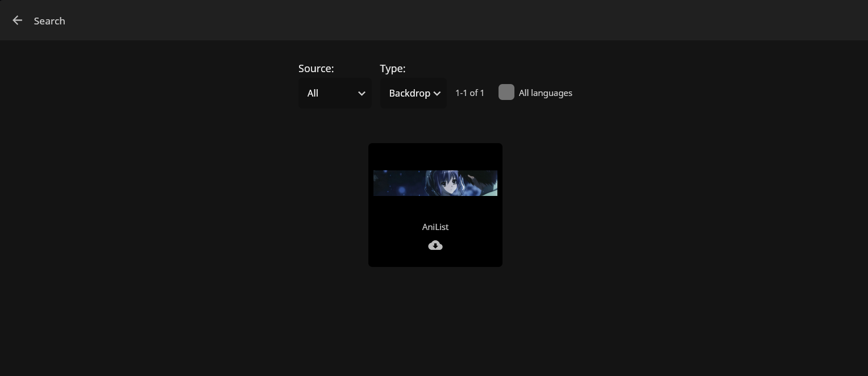868x376 pixels.
Task: Enable the All languages checkbox
Action: click(x=506, y=92)
